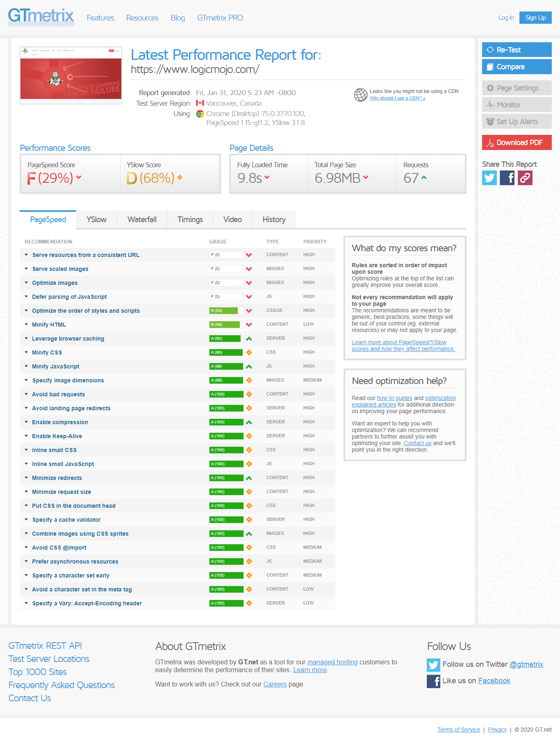Show the History tab
The height and width of the screenshot is (741, 560).
[274, 220]
